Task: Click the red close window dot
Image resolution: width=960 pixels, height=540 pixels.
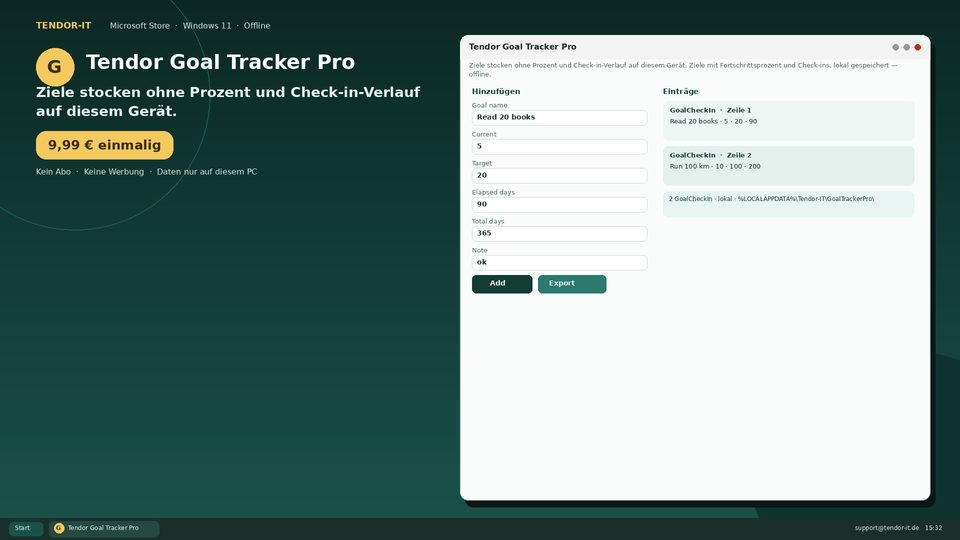Action: 917,47
